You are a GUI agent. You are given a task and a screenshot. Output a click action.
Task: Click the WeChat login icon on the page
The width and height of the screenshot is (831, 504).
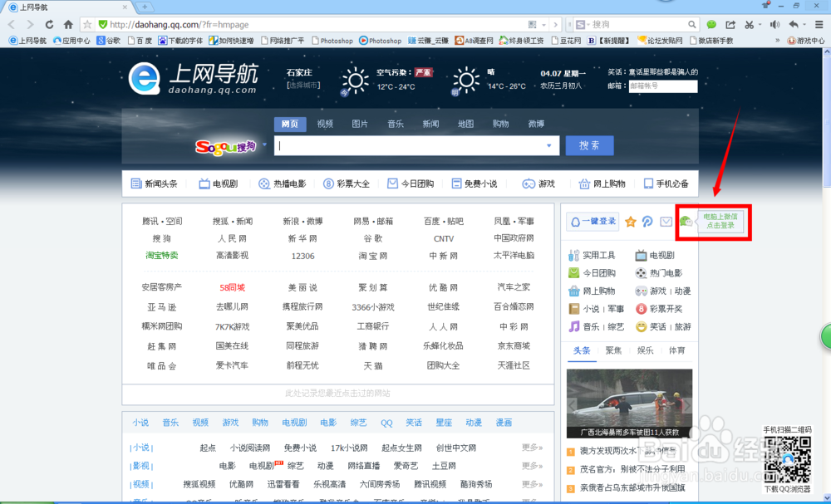coord(686,222)
